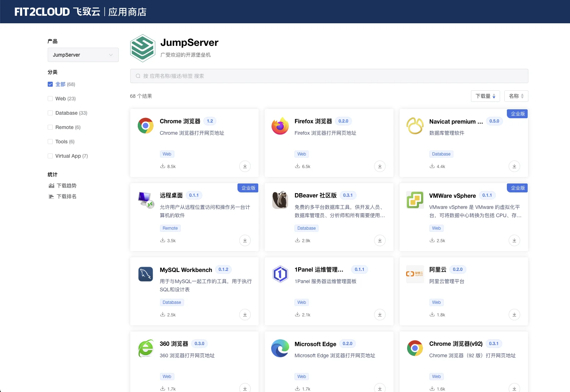Click the JumpServer product logo
Image resolution: width=570 pixels, height=392 pixels.
click(143, 48)
